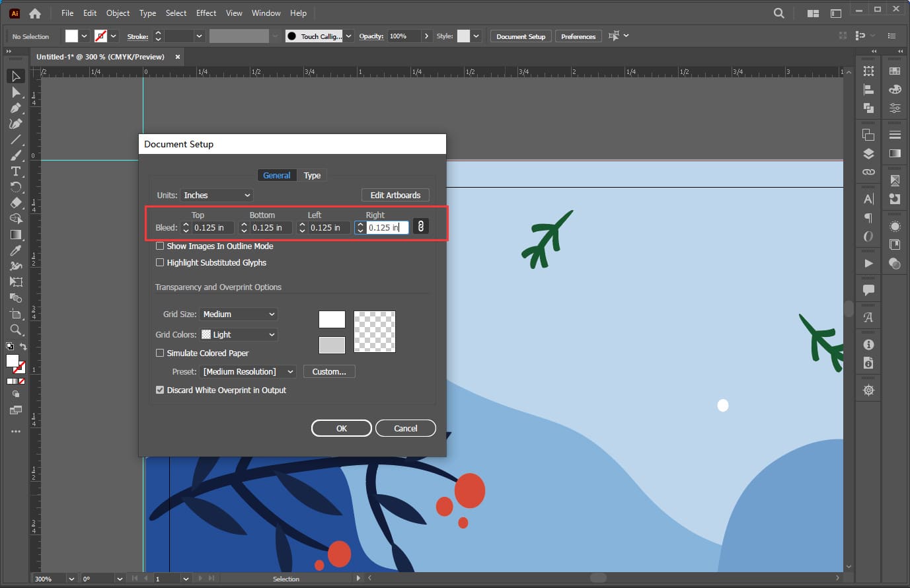Select the Artboard tool
This screenshot has height=588, width=910.
click(x=16, y=314)
